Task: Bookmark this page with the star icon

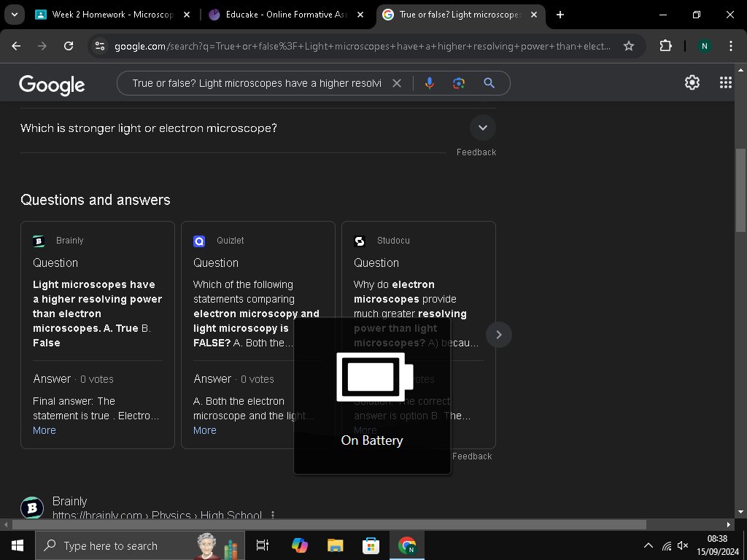Action: tap(629, 46)
